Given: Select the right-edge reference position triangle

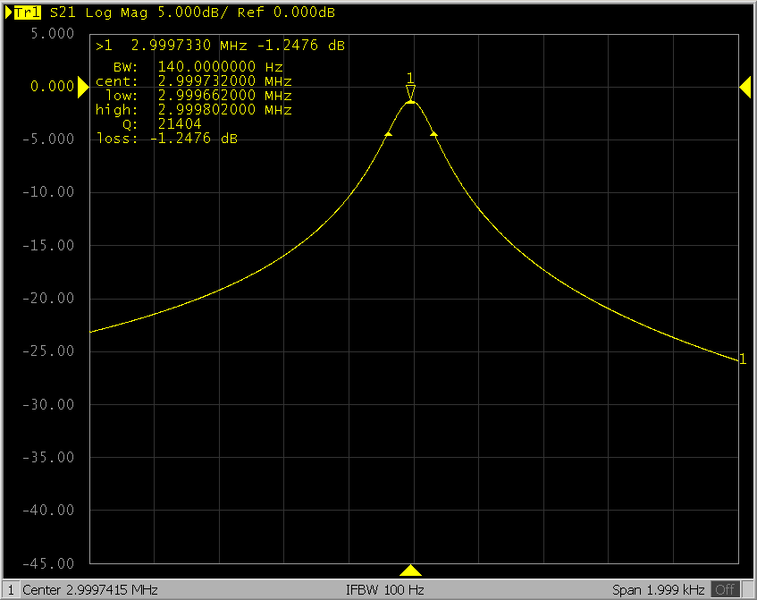Looking at the screenshot, I should (745, 88).
